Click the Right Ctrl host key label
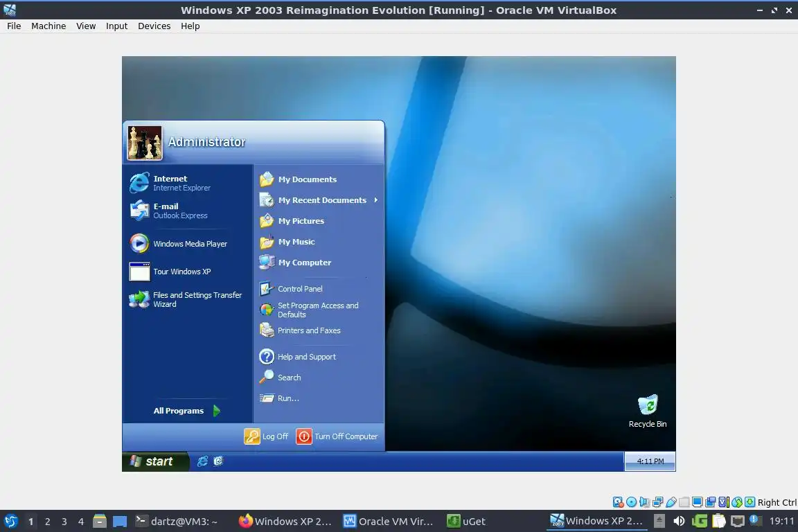The image size is (798, 532). coord(777,502)
